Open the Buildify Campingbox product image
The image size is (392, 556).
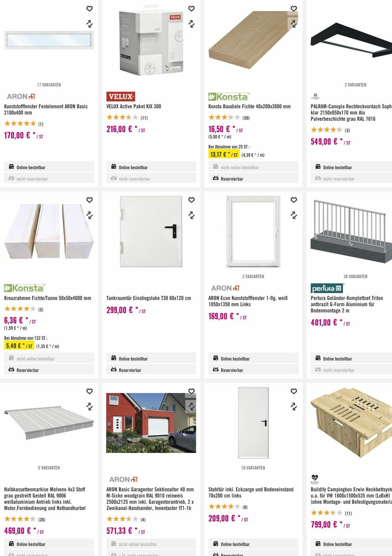click(351, 422)
